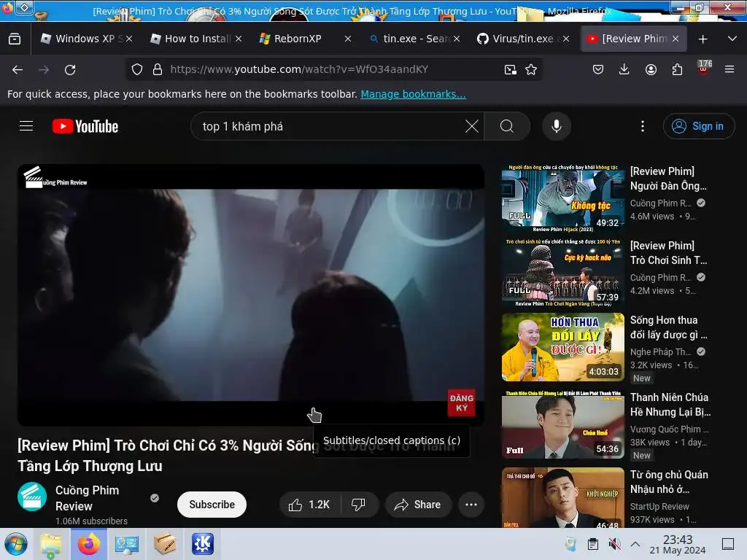Open Thanh Niên Chúa Hề thumbnail 54:36
Viewport: 747px width, 560px height.
tap(562, 424)
